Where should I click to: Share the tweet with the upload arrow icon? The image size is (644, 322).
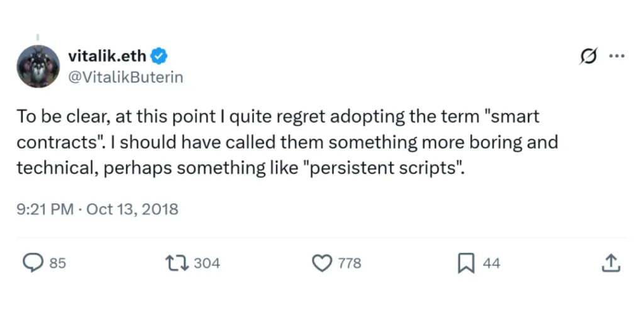[611, 264]
